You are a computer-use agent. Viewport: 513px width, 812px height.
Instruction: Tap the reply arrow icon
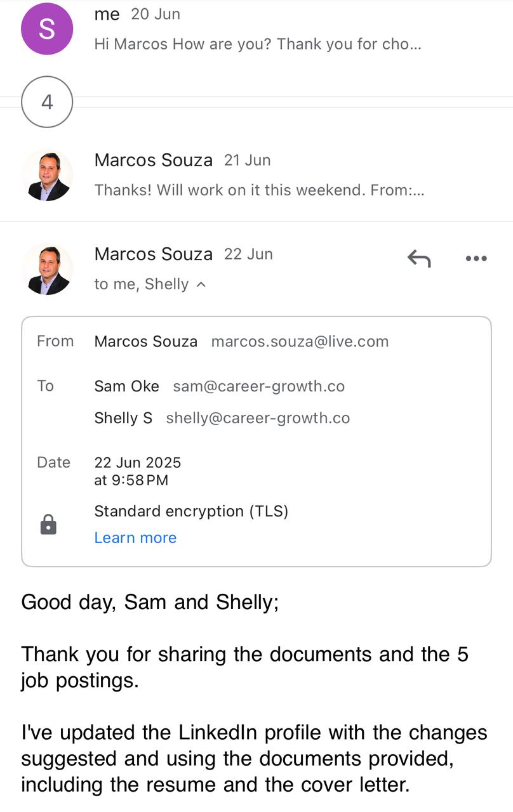click(419, 258)
